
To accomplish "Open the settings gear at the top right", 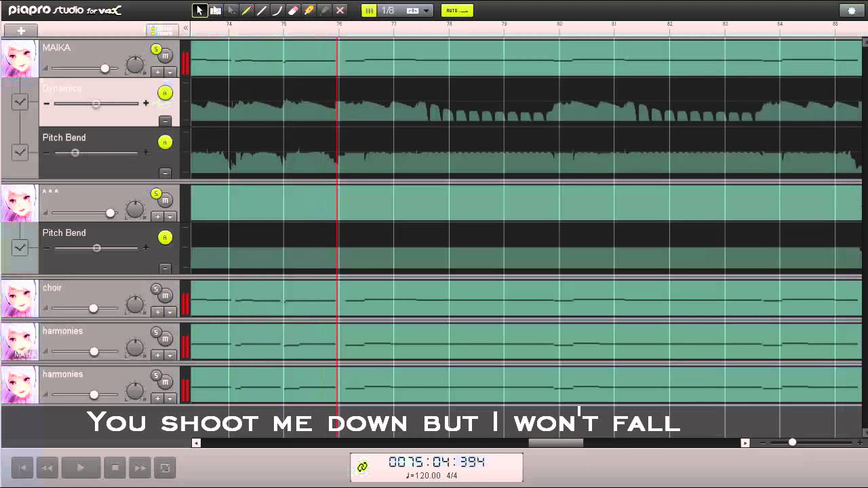I will (852, 10).
